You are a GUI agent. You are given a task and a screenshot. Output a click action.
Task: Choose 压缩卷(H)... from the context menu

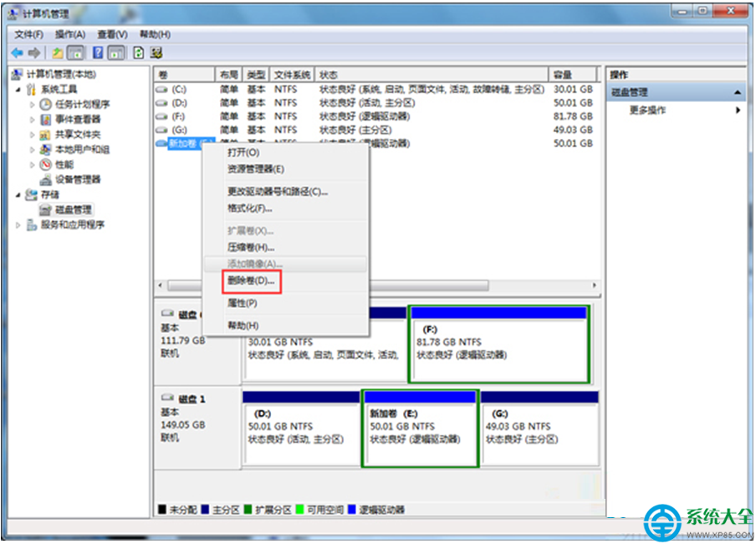click(285, 248)
